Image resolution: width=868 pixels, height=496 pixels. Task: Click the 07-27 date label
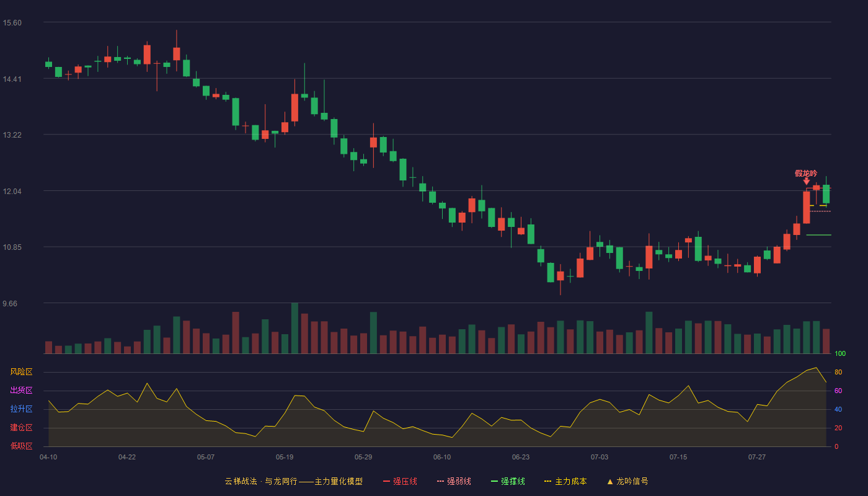coord(757,457)
